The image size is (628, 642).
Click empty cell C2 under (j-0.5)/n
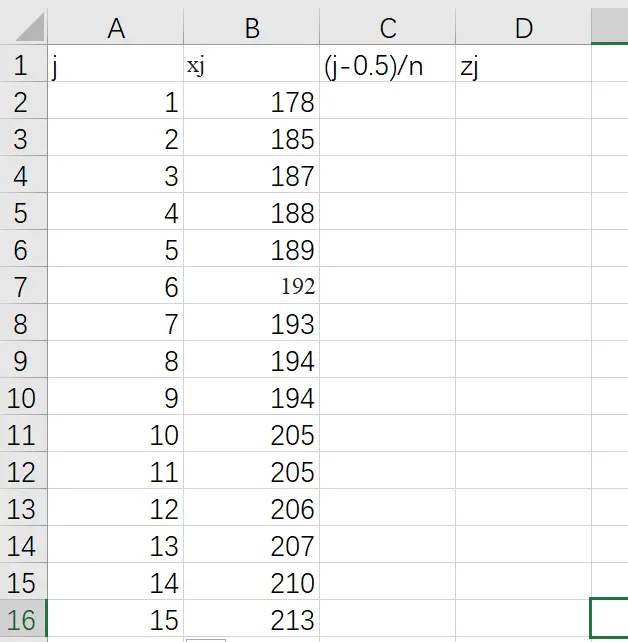point(387,100)
